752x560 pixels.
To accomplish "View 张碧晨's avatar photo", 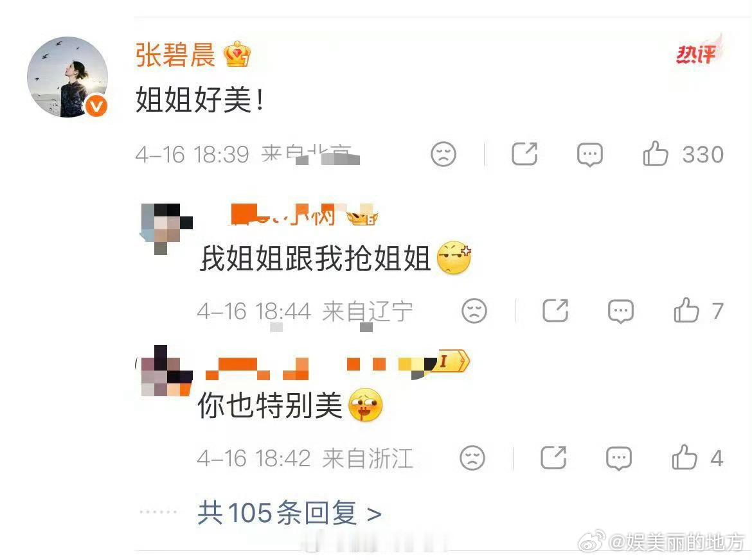I will 67,77.
